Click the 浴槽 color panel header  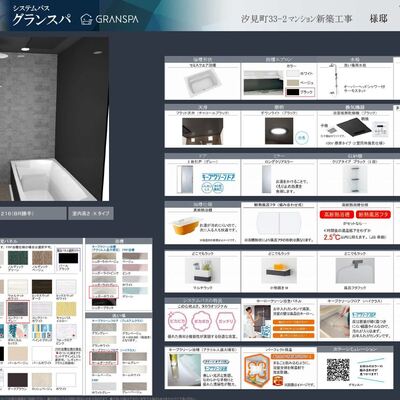click(119, 241)
